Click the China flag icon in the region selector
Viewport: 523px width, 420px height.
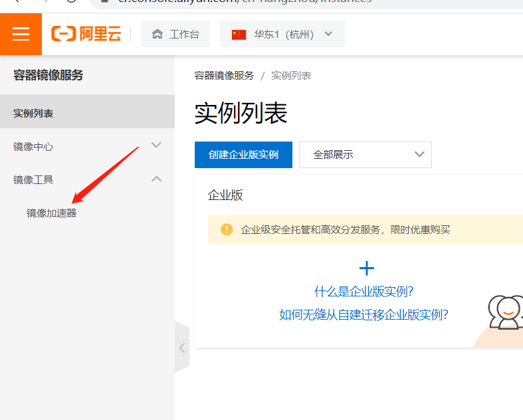[x=239, y=35]
